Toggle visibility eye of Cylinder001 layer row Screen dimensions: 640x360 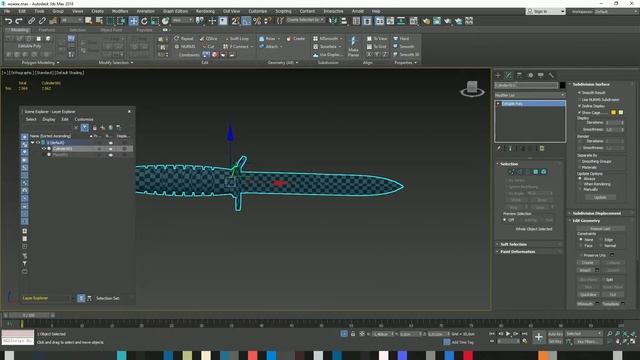coord(44,149)
